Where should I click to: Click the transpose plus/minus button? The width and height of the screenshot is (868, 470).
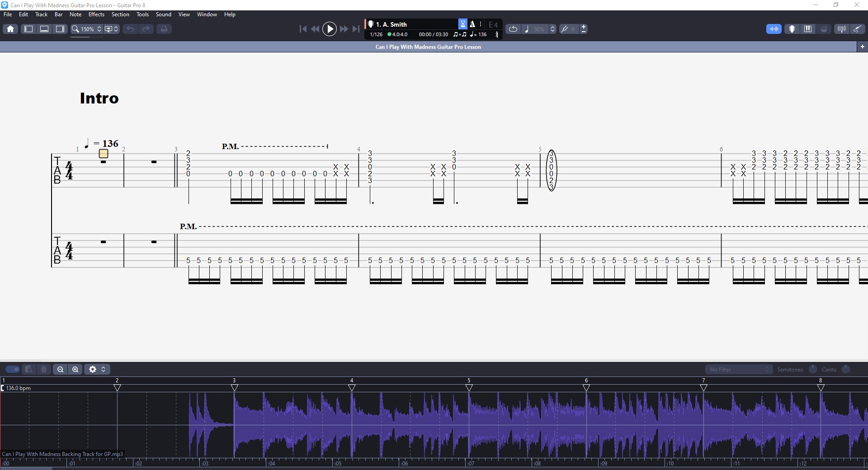pyautogui.click(x=584, y=29)
